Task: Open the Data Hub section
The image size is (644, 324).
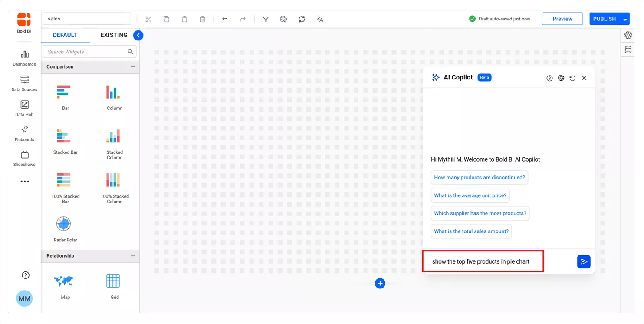Action: pos(24,109)
